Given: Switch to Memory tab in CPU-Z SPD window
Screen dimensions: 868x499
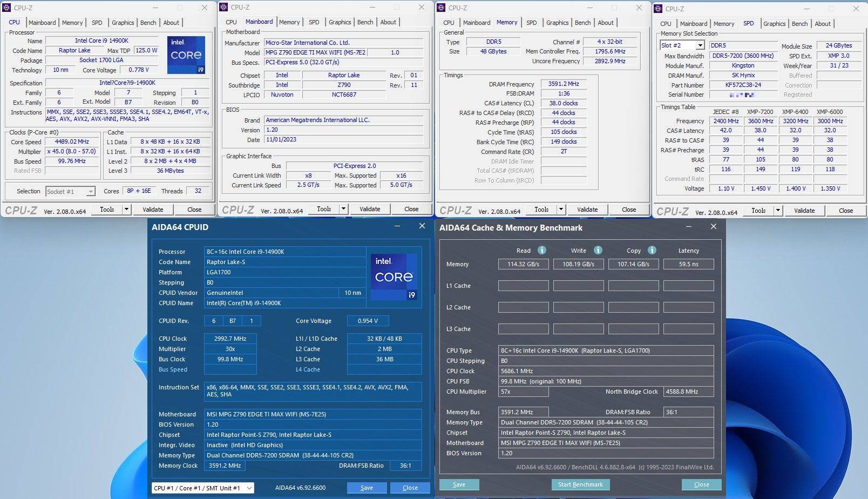Looking at the screenshot, I should (x=723, y=24).
